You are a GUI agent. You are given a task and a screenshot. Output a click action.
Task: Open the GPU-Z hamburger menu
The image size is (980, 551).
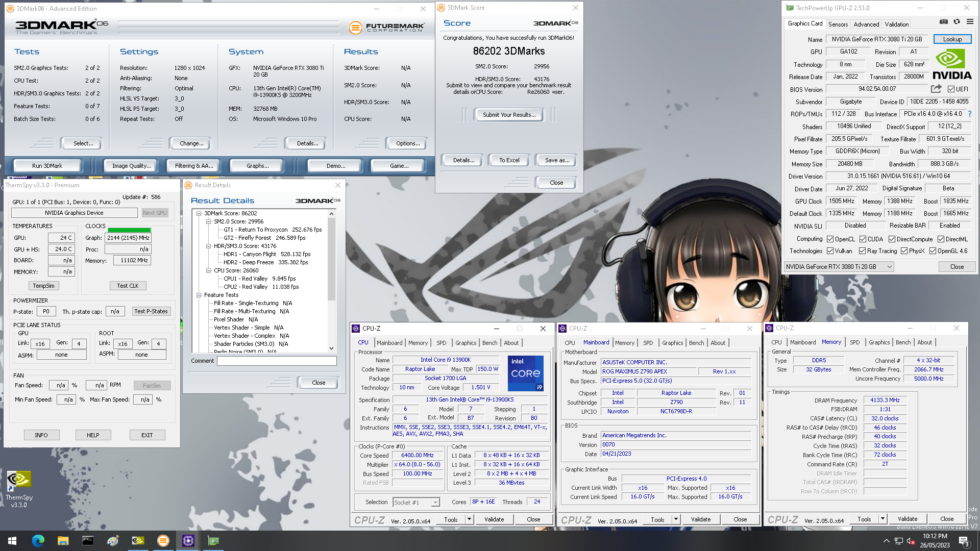970,21
